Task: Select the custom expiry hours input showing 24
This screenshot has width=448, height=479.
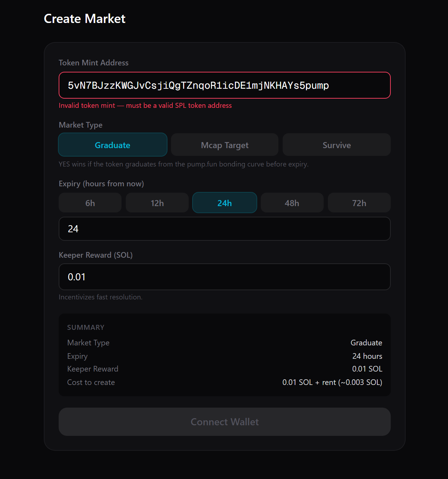Action: pyautogui.click(x=224, y=229)
